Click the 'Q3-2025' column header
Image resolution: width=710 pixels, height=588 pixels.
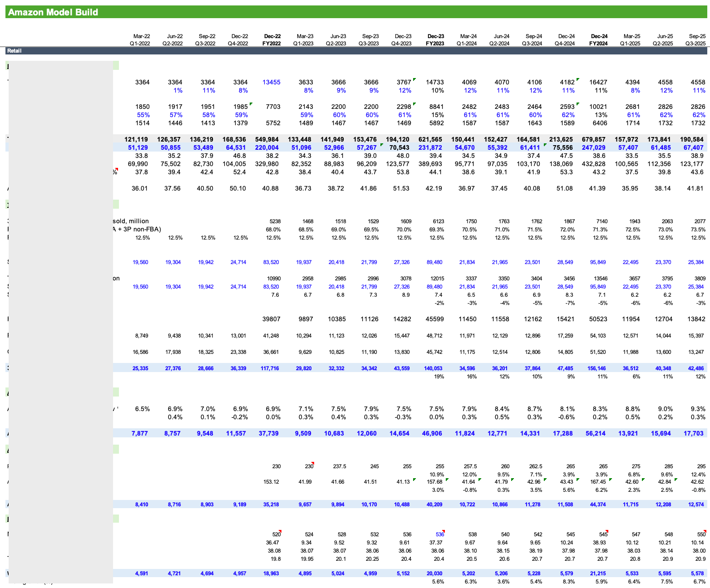(695, 44)
